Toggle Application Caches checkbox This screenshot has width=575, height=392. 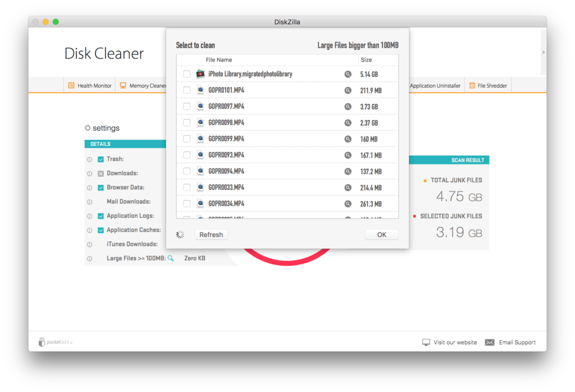pos(101,230)
